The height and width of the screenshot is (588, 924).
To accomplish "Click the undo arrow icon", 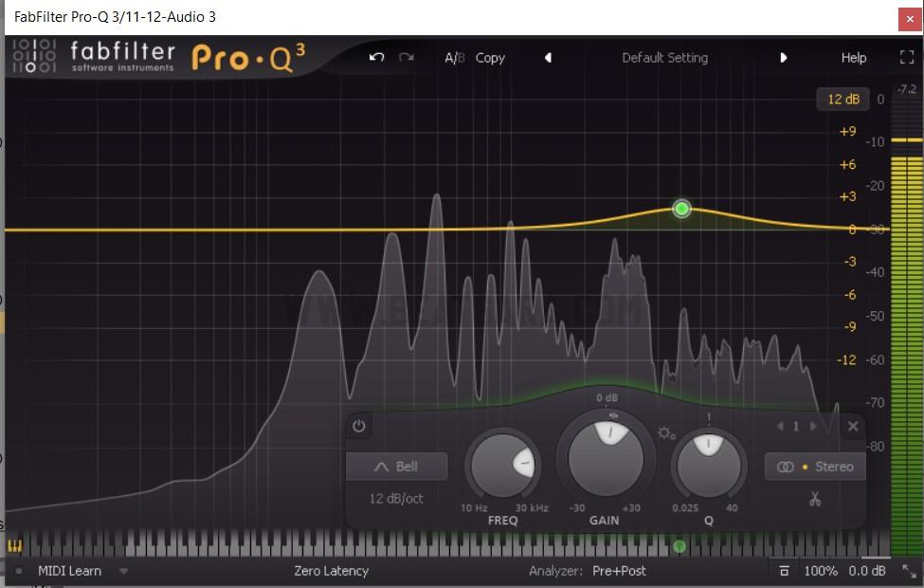I will pos(376,58).
